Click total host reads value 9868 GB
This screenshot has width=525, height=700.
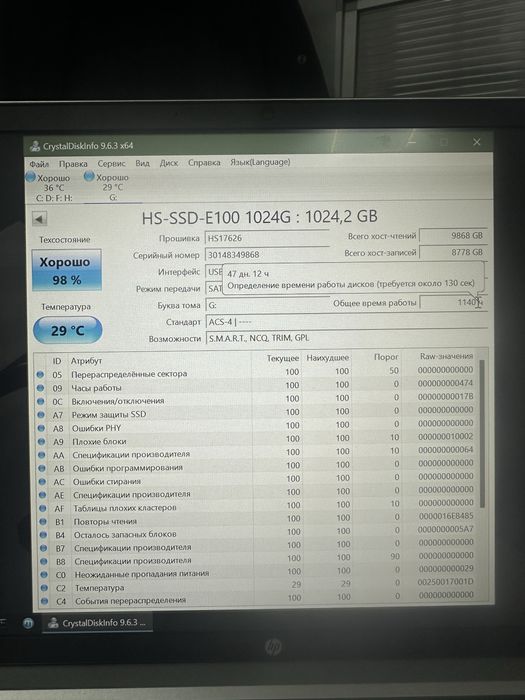[453, 235]
